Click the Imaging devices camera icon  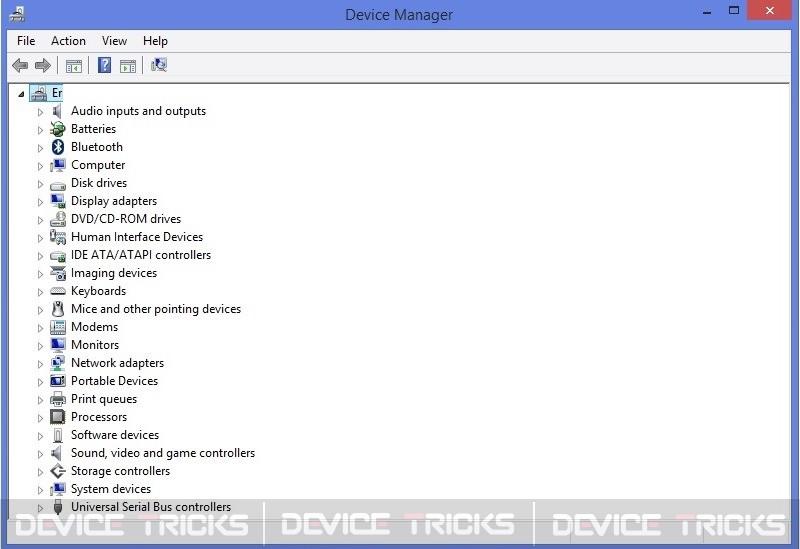[58, 273]
